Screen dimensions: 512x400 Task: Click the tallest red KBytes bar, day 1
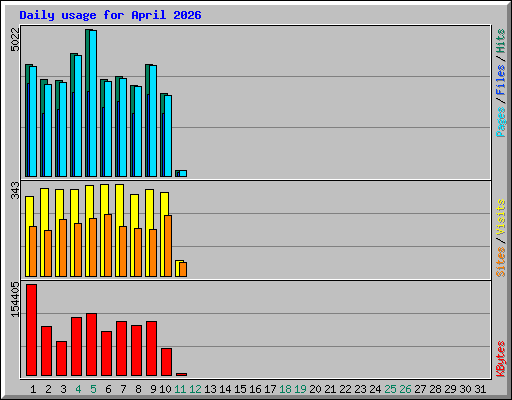click(32, 330)
